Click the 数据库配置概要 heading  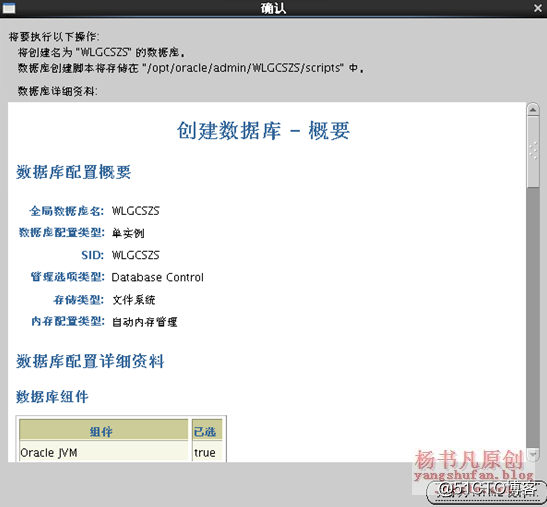[74, 172]
